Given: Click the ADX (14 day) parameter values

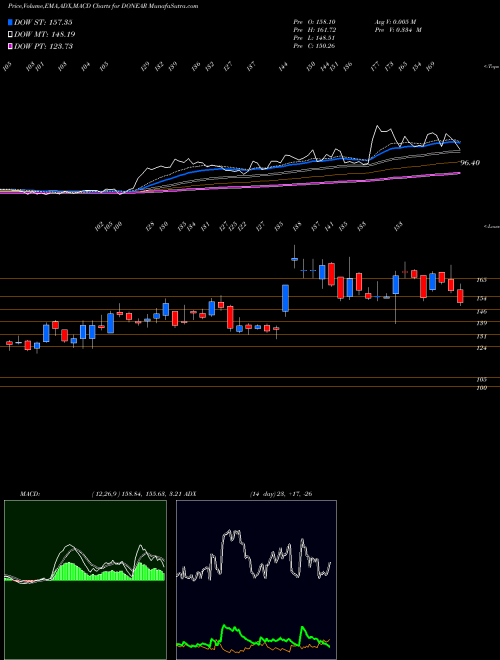Looking at the screenshot, I should 281,494.
